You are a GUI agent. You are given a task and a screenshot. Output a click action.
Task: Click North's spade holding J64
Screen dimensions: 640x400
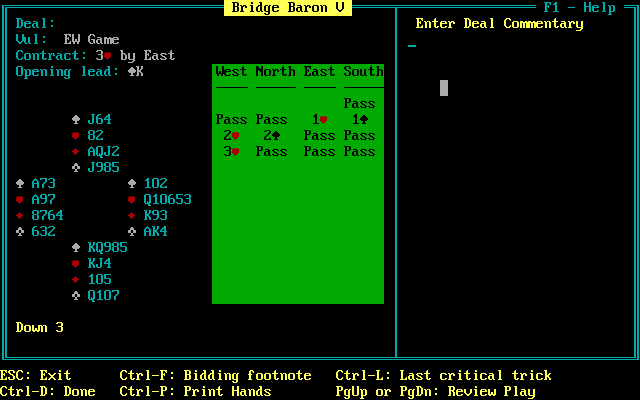pyautogui.click(x=99, y=120)
